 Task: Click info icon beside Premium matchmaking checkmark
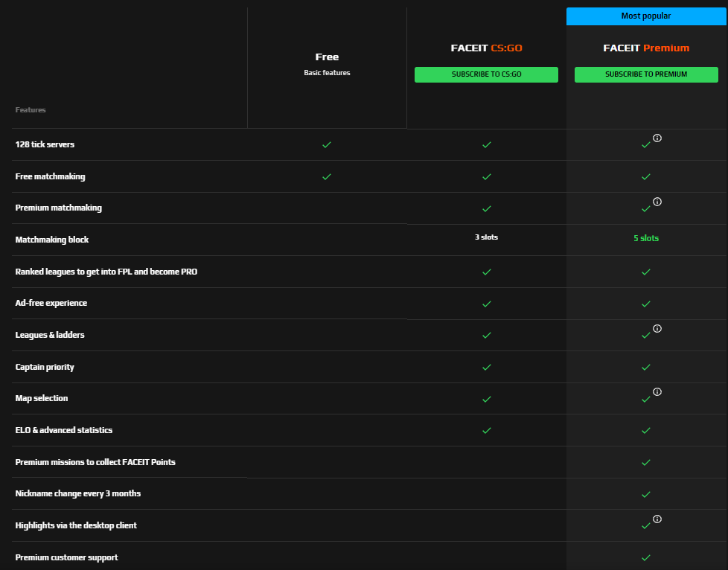[657, 202]
